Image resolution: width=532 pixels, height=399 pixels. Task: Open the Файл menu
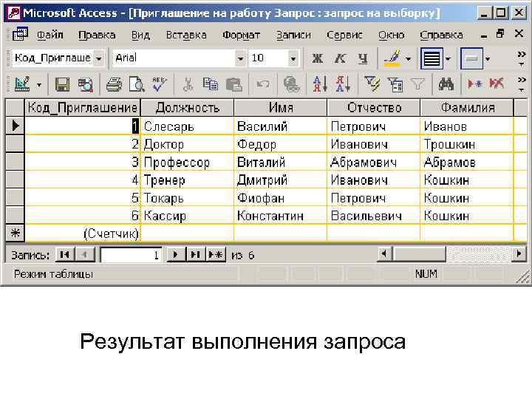click(x=50, y=35)
